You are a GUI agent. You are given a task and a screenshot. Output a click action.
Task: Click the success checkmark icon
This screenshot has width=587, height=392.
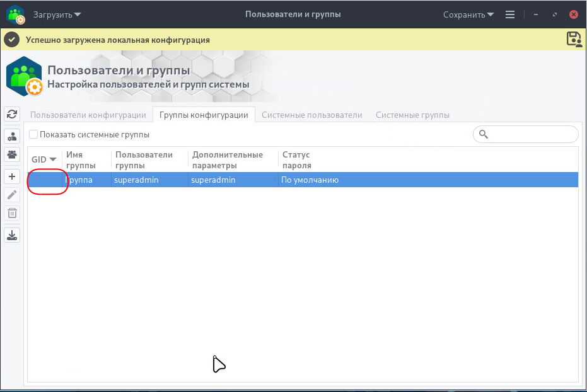pyautogui.click(x=12, y=40)
